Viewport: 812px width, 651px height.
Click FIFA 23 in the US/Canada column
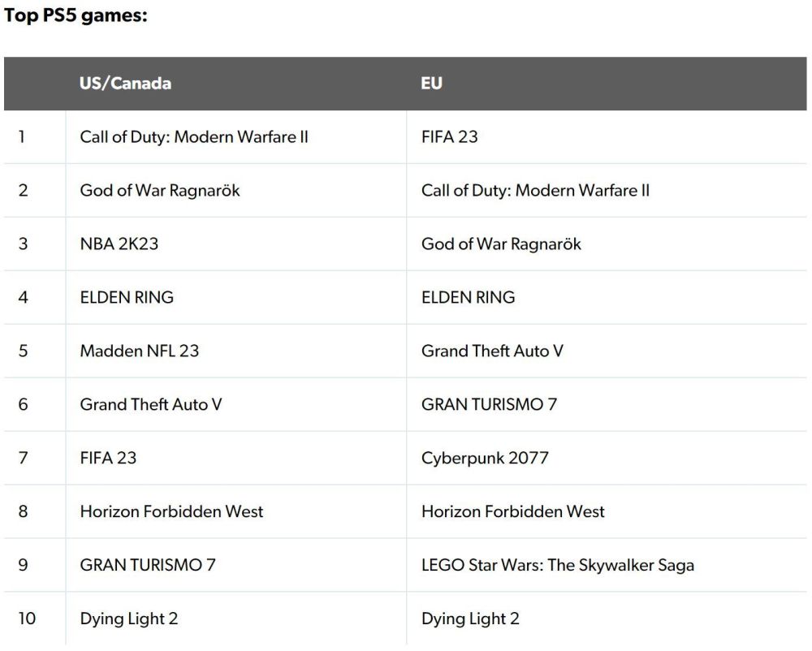(x=108, y=458)
